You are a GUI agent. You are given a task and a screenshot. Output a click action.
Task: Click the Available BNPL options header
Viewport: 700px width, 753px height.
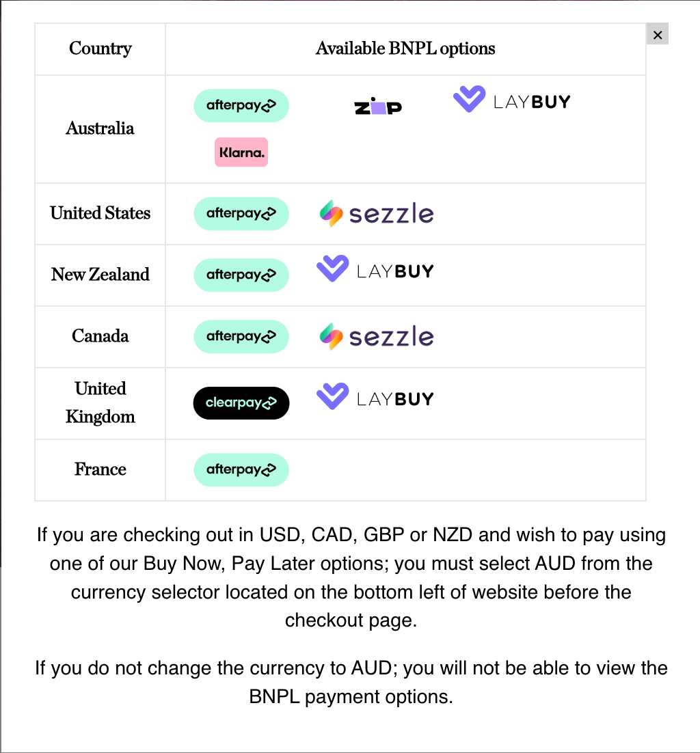pyautogui.click(x=405, y=49)
